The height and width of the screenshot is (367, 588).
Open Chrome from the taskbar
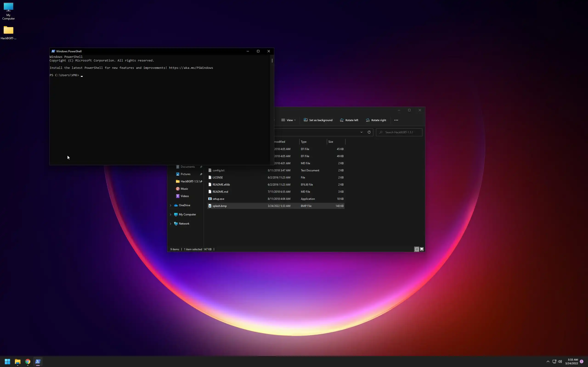click(x=28, y=362)
